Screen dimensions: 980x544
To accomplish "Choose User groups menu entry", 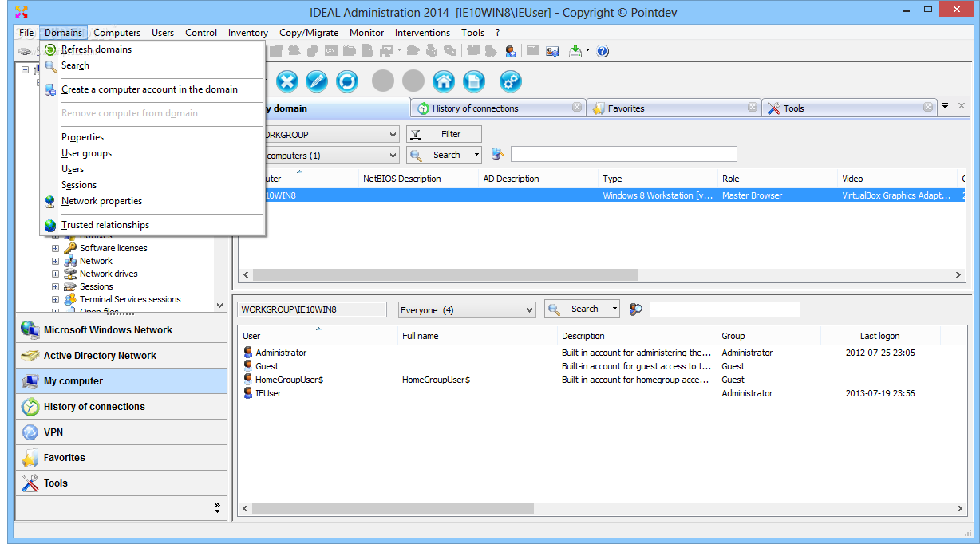I will [x=86, y=153].
